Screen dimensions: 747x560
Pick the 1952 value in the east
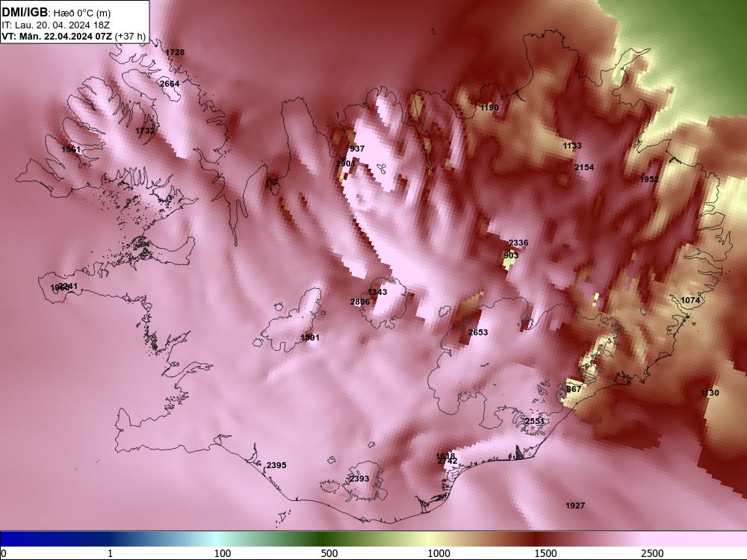(x=649, y=179)
